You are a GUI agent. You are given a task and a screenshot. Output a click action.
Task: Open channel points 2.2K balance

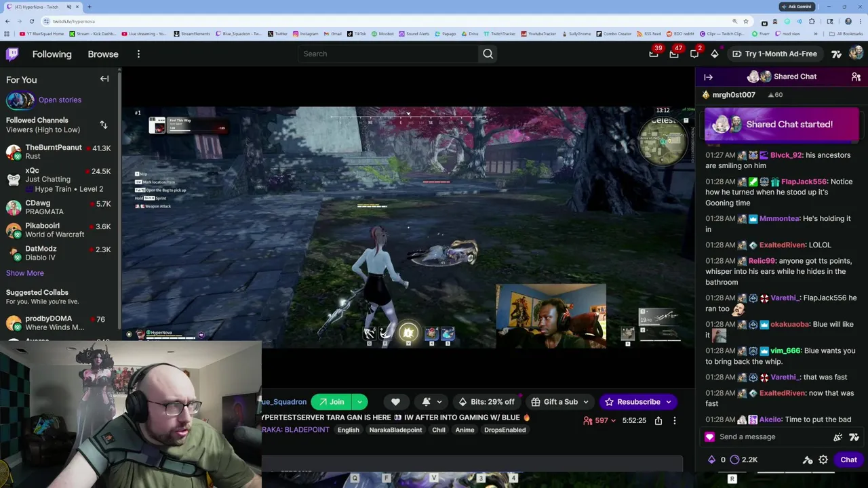point(744,460)
